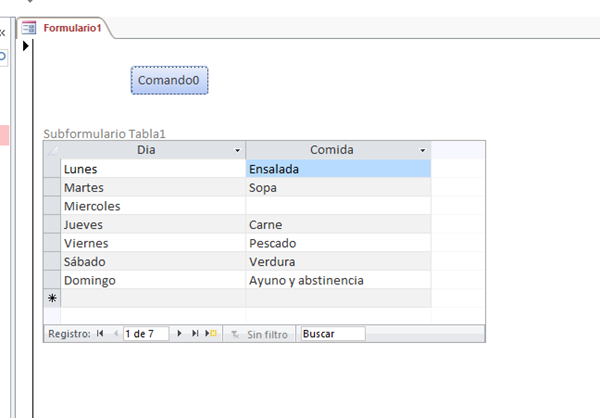Select the Ensalada cell

[338, 169]
